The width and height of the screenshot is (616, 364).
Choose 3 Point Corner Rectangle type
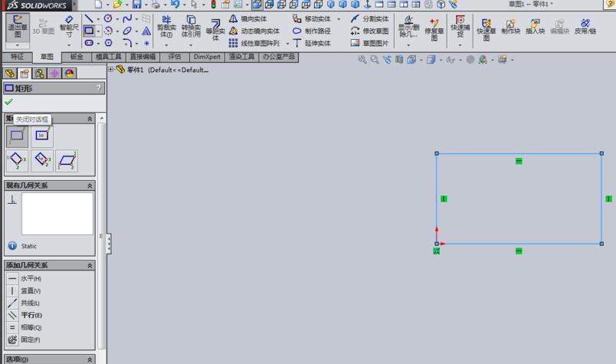click(17, 160)
